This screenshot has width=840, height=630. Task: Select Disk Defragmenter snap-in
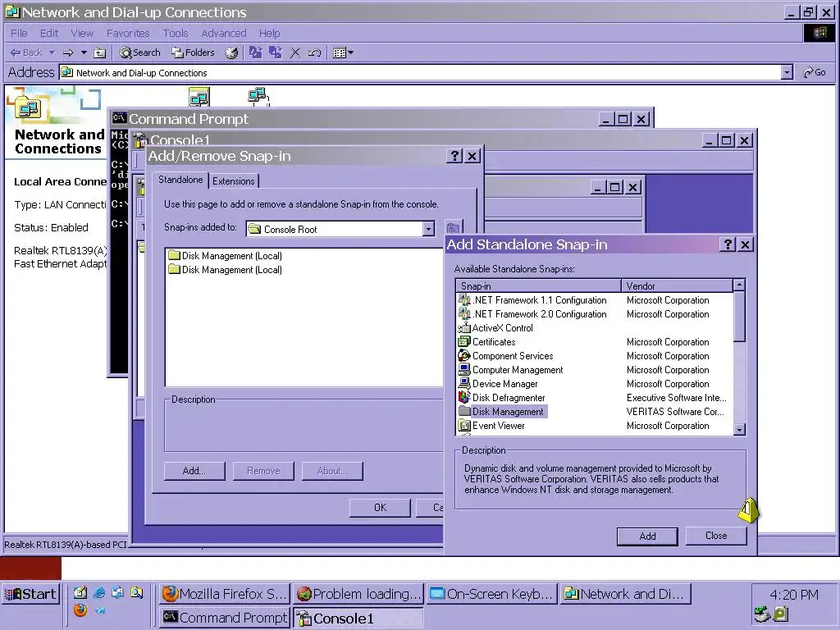[x=502, y=398]
